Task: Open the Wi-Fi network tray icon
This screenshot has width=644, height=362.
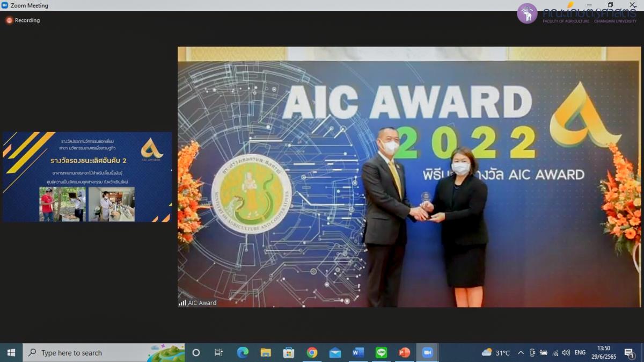Action: [555, 353]
